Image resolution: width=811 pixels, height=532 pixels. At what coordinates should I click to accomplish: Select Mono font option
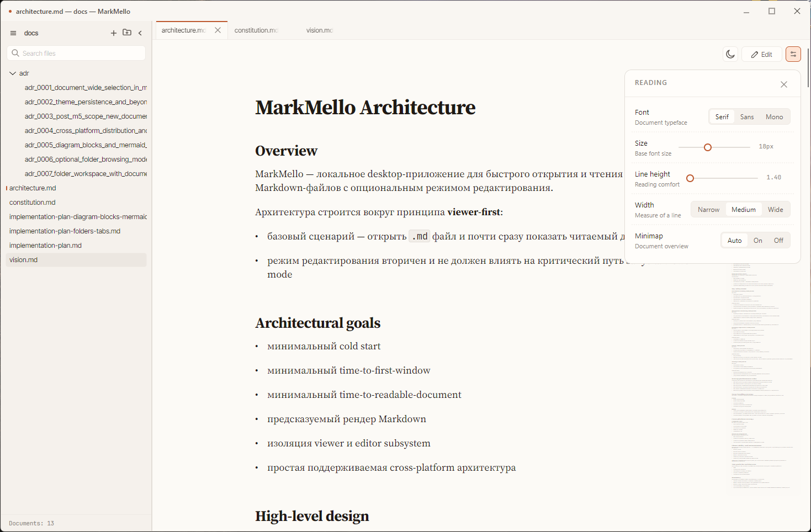point(774,117)
